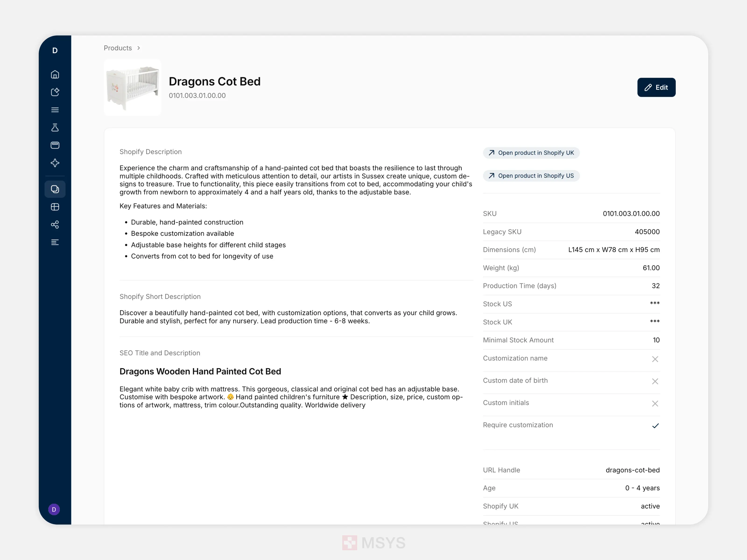The height and width of the screenshot is (560, 747).
Task: Expand the Shopify Short Description section
Action: click(159, 296)
